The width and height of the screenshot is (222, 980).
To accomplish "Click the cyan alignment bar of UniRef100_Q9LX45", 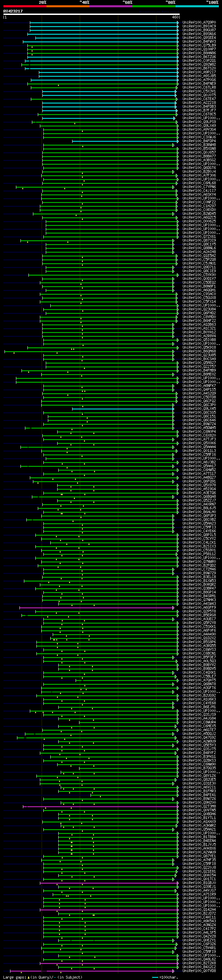I will (x=123, y=408).
